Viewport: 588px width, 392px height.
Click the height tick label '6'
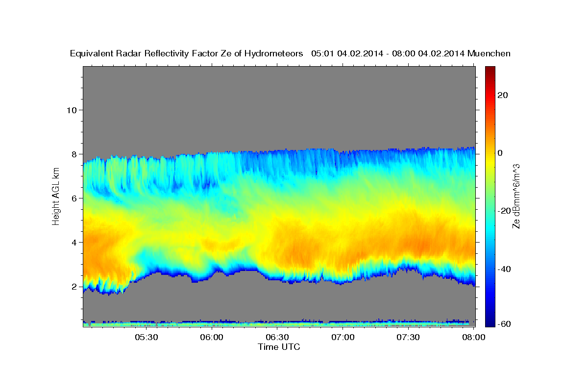73,198
